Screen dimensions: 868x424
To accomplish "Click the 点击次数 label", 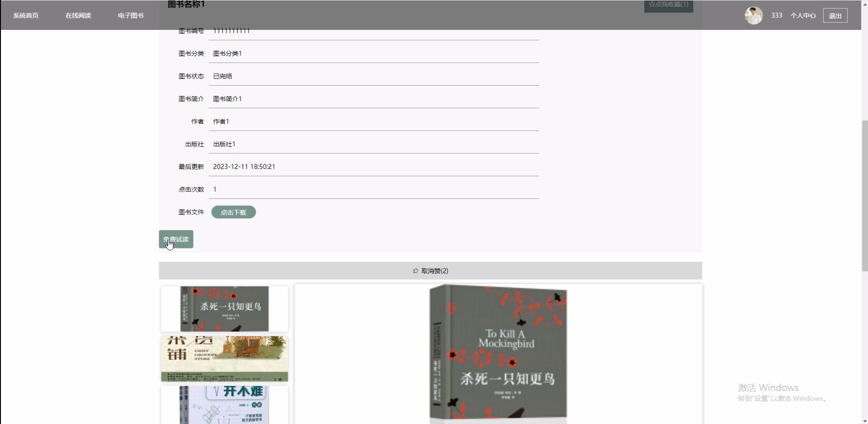I will click(191, 189).
